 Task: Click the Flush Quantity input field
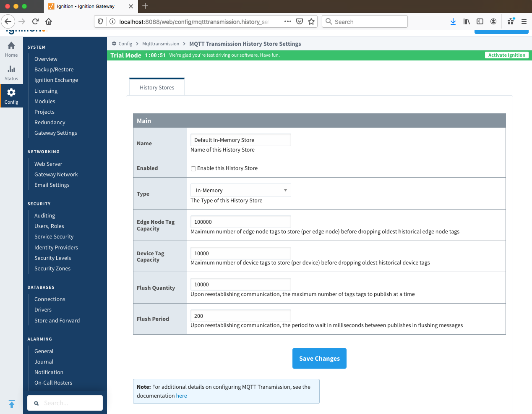(x=241, y=284)
